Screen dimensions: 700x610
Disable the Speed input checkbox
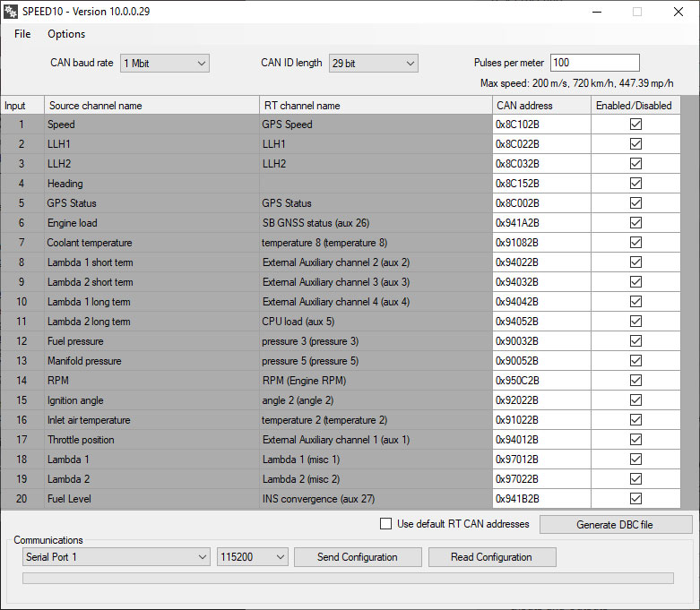635,125
